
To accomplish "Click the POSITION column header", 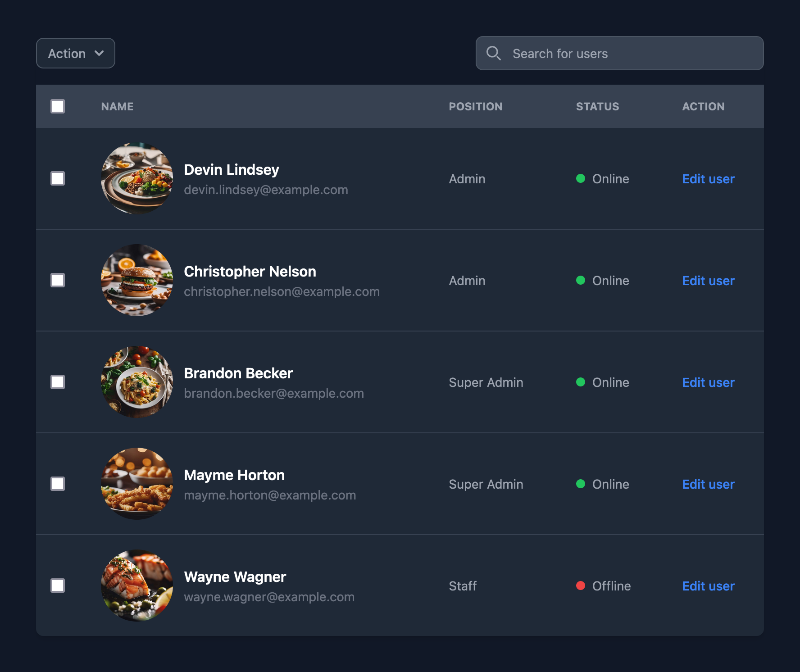I will [x=475, y=107].
